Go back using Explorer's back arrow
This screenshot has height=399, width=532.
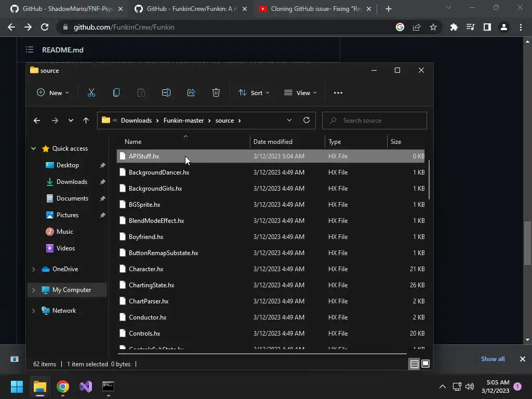(37, 121)
